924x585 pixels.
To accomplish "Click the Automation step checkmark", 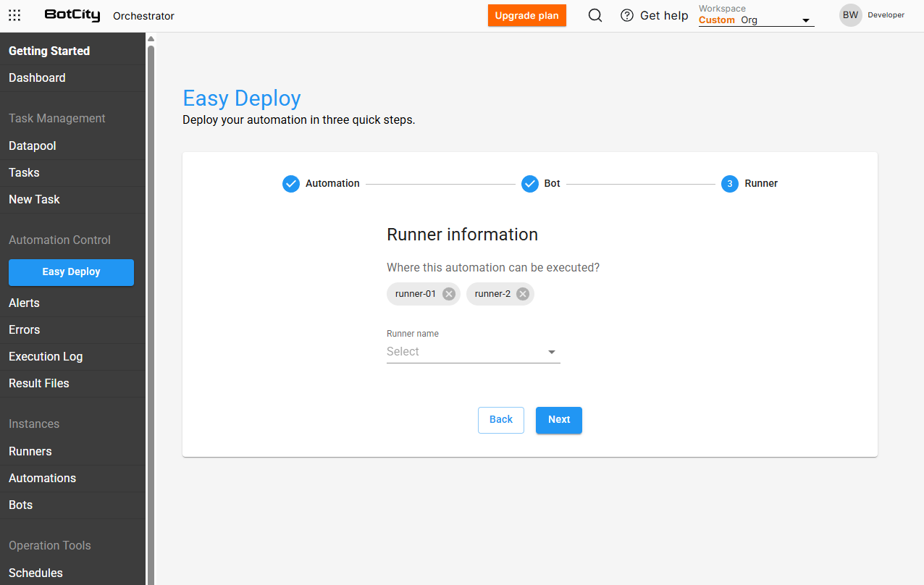I will 291,184.
